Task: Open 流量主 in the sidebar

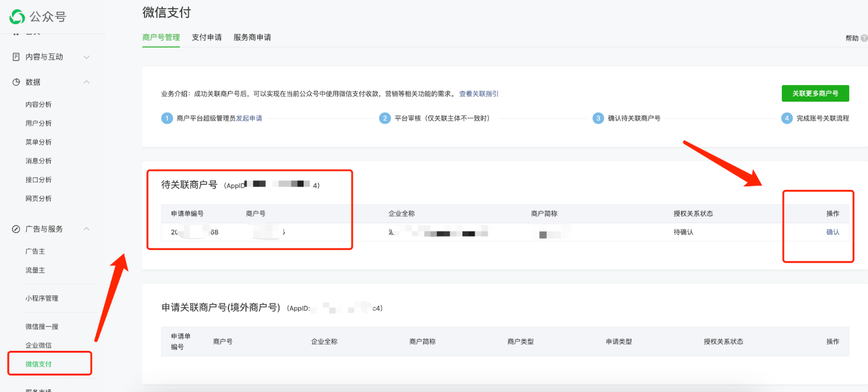Action: [x=35, y=270]
